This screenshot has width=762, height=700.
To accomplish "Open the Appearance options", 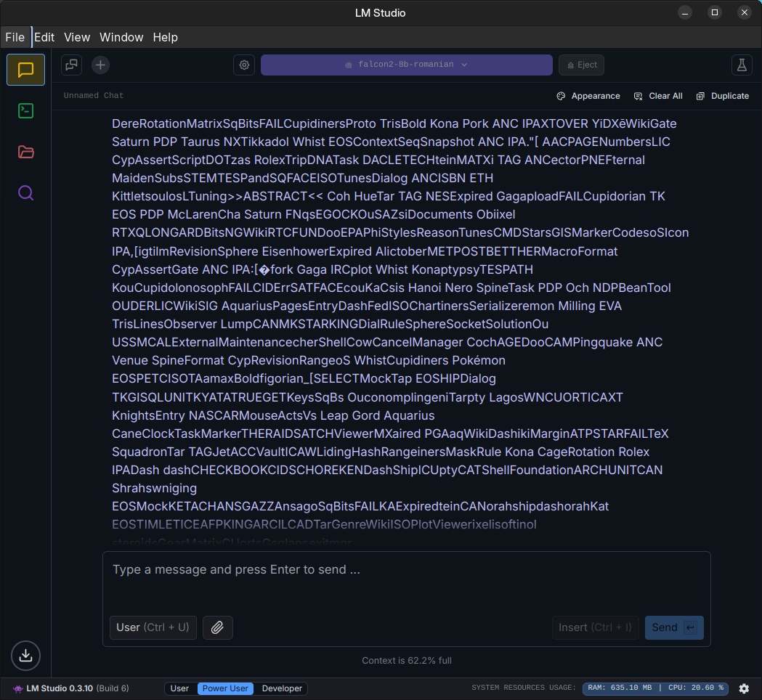I will (588, 96).
